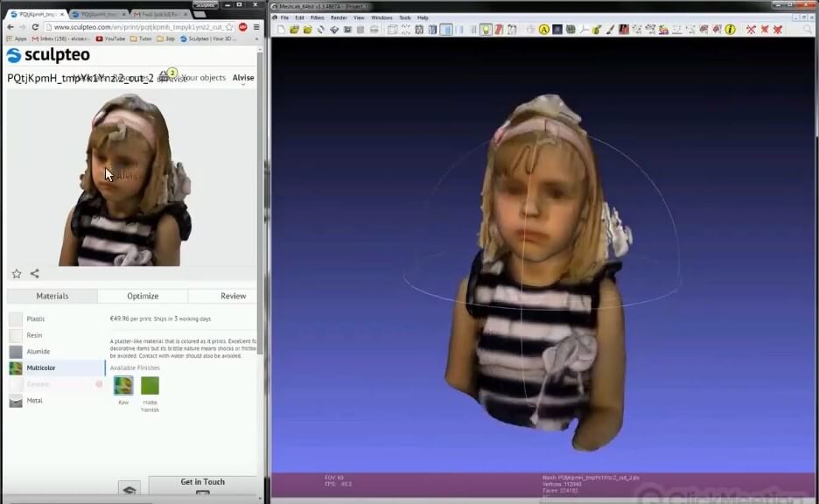Image resolution: width=819 pixels, height=504 pixels.
Task: Toggle hidden lines render mode in MeshLab
Action: (x=432, y=30)
